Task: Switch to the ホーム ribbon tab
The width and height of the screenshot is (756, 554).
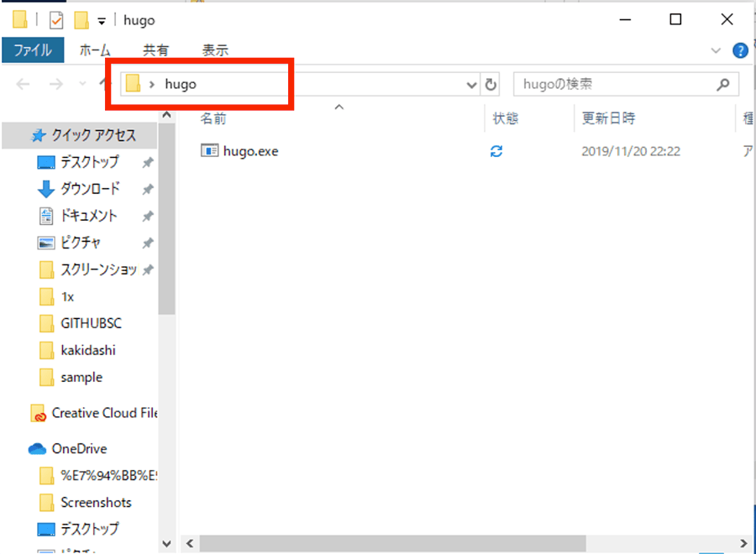Action: click(x=95, y=50)
